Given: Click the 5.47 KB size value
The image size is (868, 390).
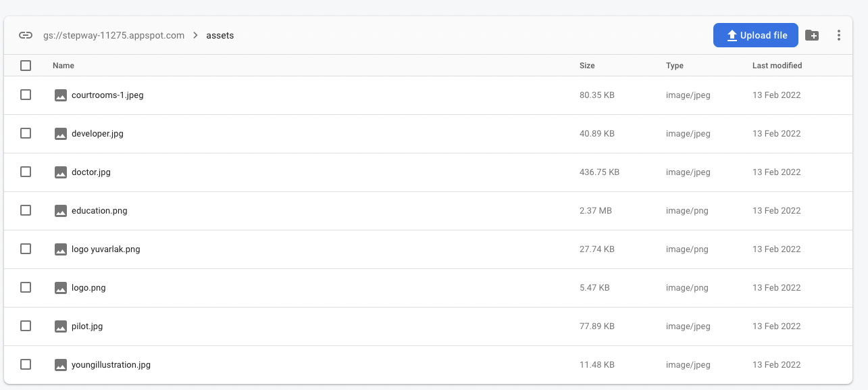Looking at the screenshot, I should click(594, 288).
